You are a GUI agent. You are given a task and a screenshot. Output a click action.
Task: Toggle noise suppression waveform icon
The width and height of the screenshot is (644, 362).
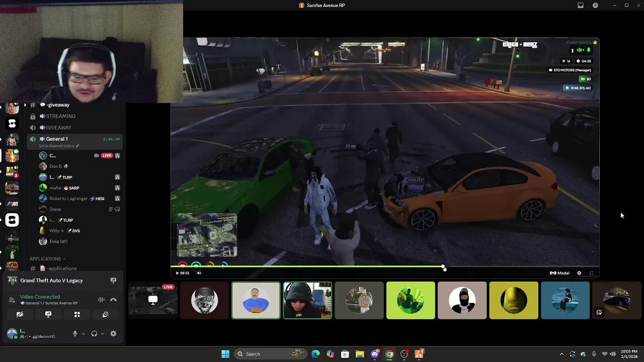101,300
